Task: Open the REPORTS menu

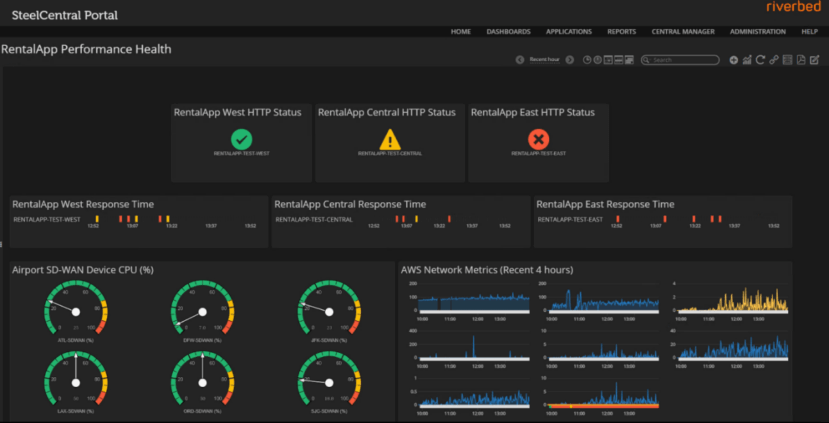Action: pos(622,32)
